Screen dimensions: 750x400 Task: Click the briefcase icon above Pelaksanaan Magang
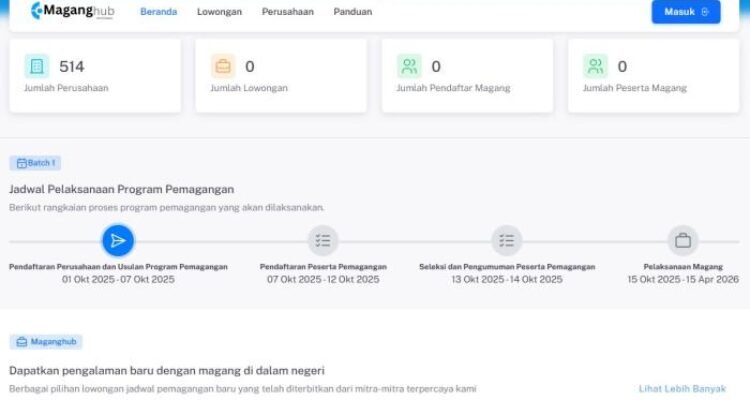[683, 240]
